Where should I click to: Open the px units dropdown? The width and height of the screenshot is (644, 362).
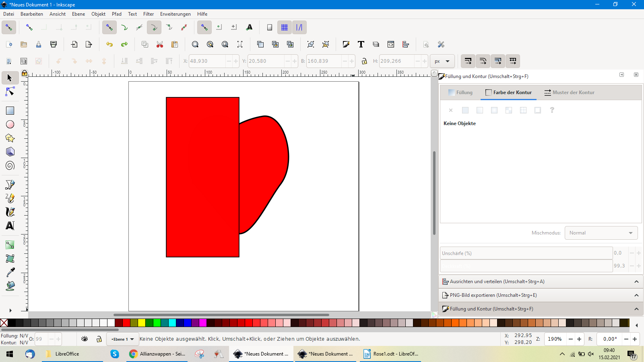pyautogui.click(x=442, y=61)
